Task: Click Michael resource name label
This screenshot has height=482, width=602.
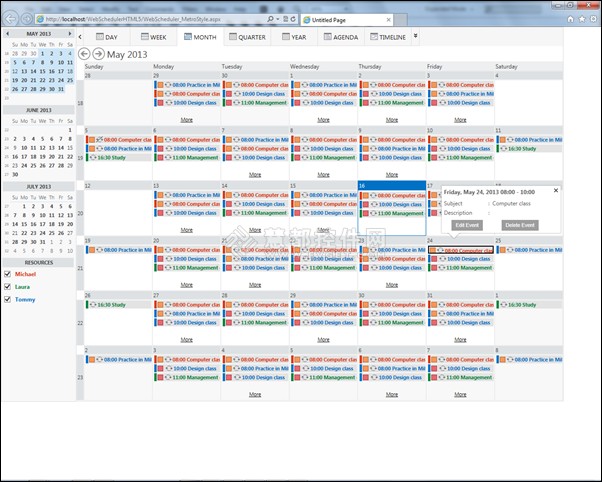Action: coord(25,274)
